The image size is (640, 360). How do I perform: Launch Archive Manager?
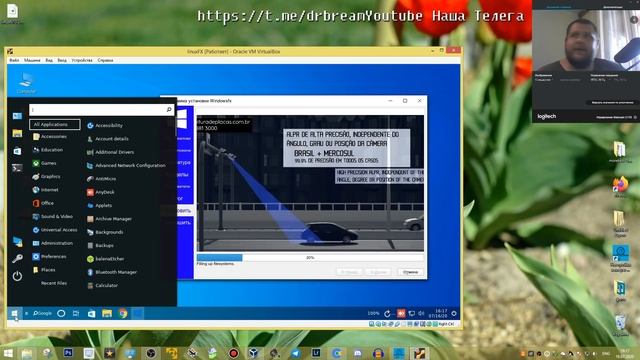click(109, 219)
